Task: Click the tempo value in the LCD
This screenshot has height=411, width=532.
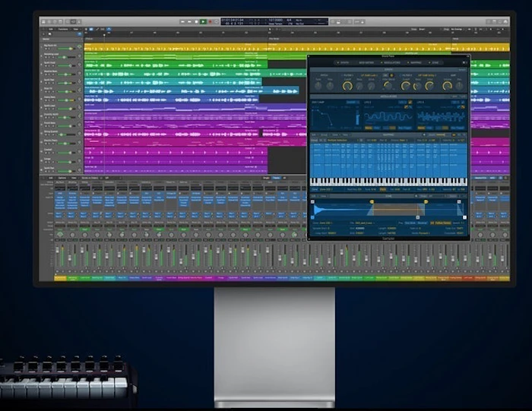Action: click(275, 21)
